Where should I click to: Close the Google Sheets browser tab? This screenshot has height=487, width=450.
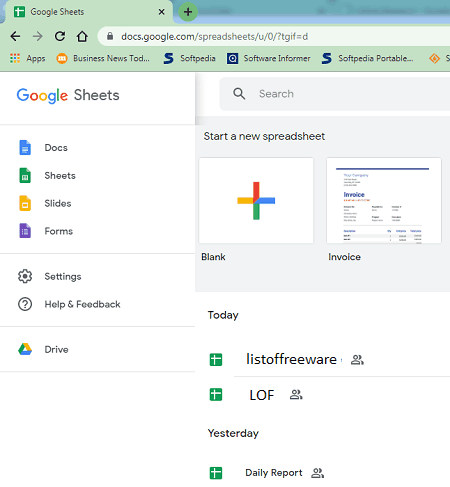click(x=161, y=12)
